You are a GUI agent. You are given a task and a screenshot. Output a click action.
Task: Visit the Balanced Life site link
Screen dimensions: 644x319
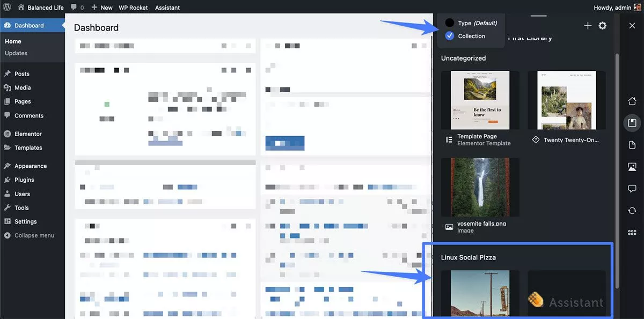click(x=41, y=8)
